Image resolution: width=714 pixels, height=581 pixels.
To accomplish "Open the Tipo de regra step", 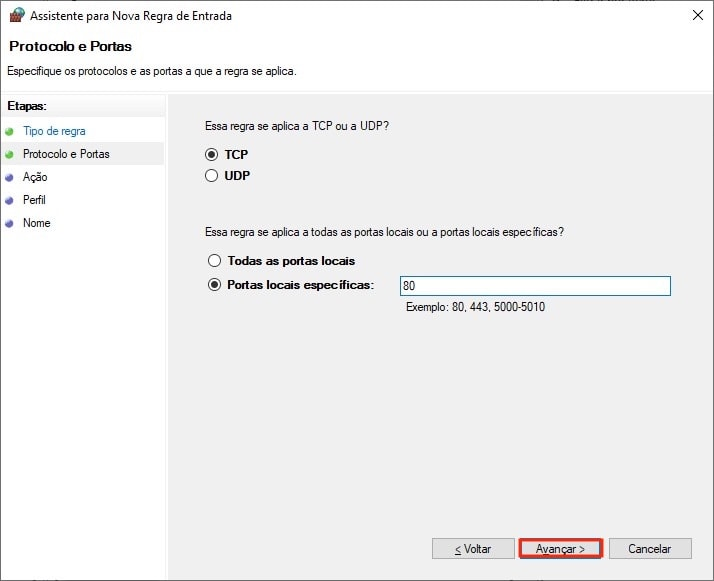I will pyautogui.click(x=54, y=131).
